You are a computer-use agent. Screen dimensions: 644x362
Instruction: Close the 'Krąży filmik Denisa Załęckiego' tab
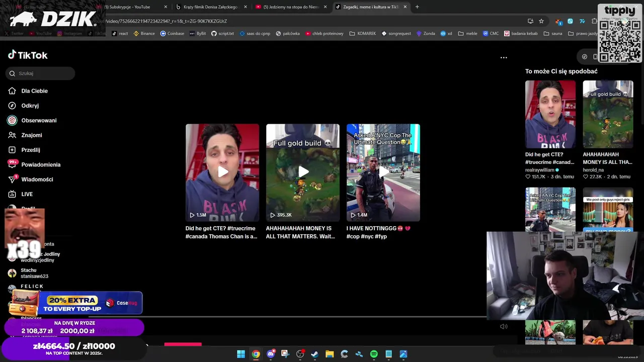tap(246, 7)
